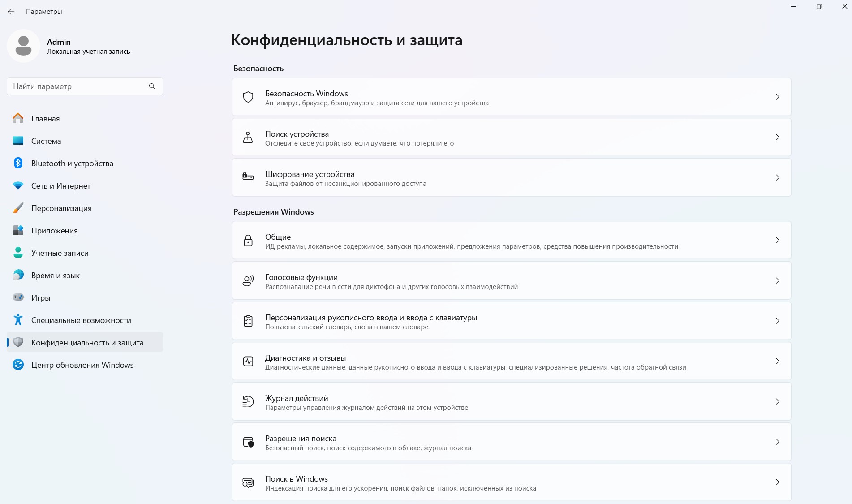
Task: Open Диагностика и отзывы title text
Action: (306, 358)
